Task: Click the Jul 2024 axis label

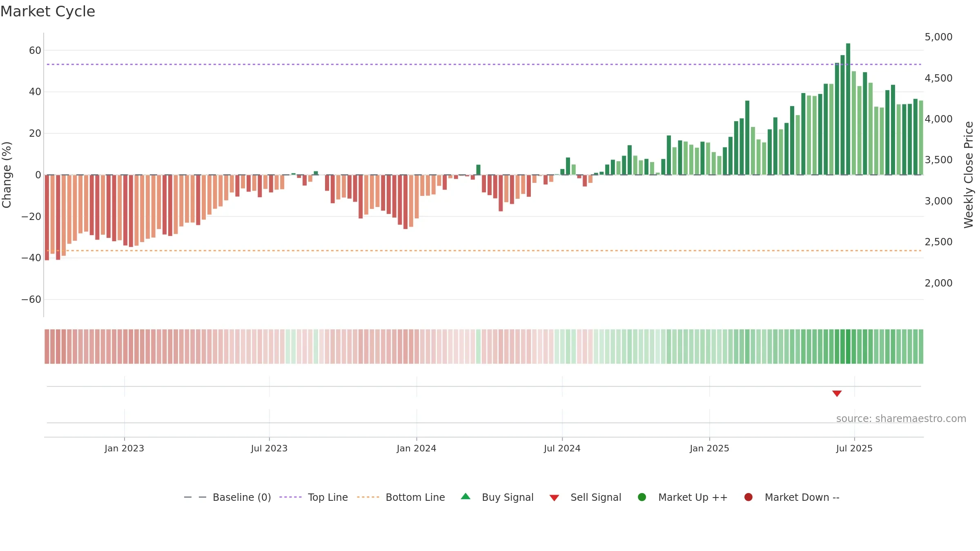Action: point(562,449)
